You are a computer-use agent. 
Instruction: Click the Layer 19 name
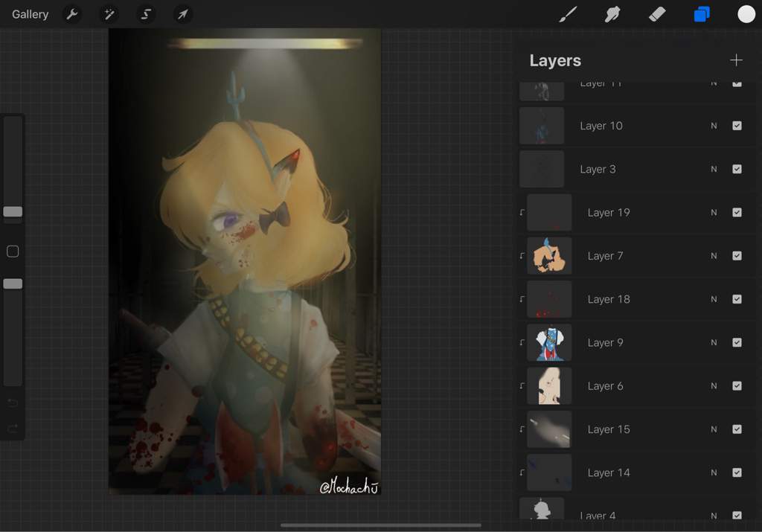[x=609, y=213]
